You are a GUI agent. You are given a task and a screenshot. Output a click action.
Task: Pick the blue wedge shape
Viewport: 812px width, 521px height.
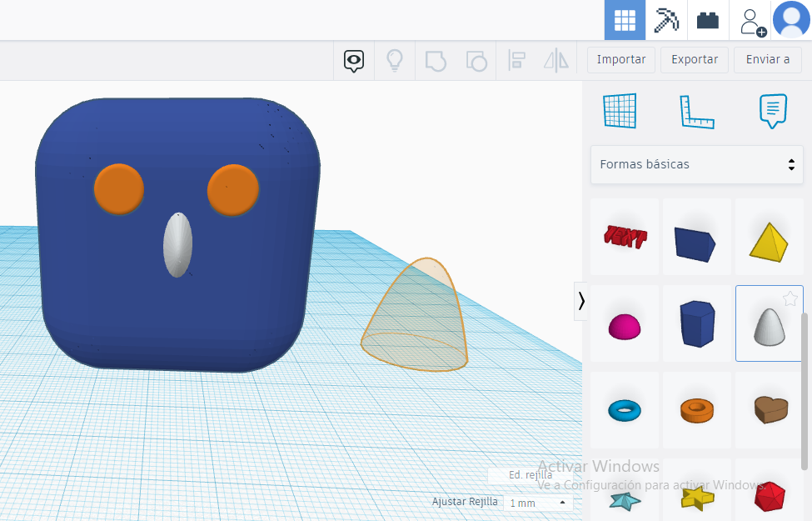click(x=696, y=237)
